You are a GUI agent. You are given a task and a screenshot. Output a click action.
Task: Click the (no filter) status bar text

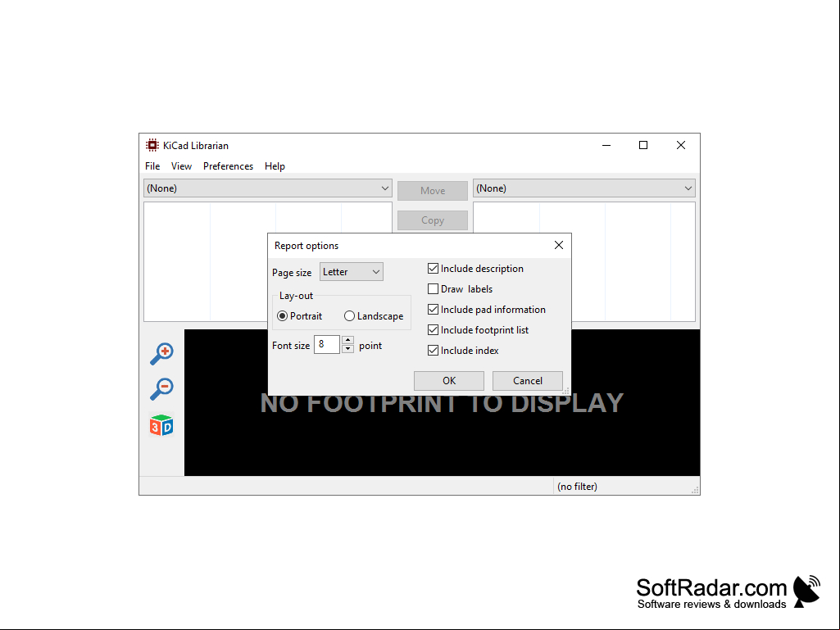point(578,487)
